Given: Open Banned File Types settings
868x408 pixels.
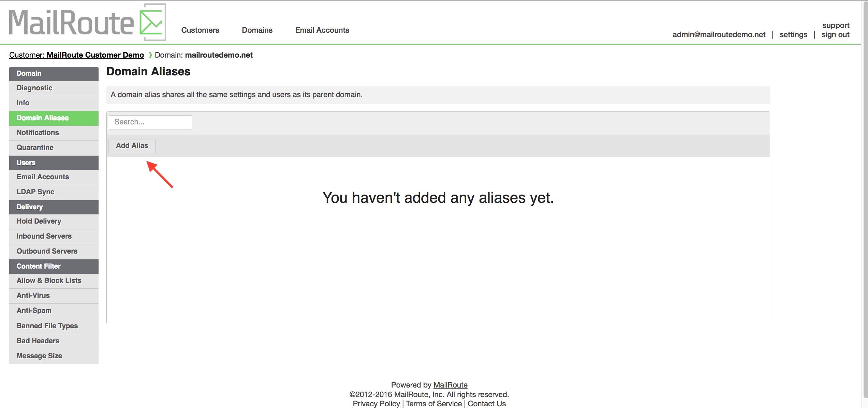Looking at the screenshot, I should (x=54, y=326).
